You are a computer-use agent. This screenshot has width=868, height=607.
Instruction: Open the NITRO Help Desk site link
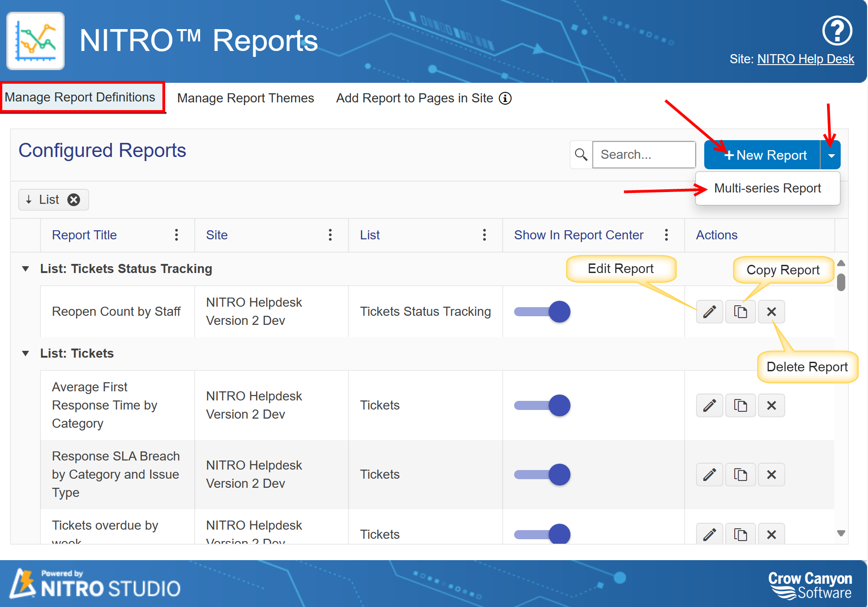point(806,59)
